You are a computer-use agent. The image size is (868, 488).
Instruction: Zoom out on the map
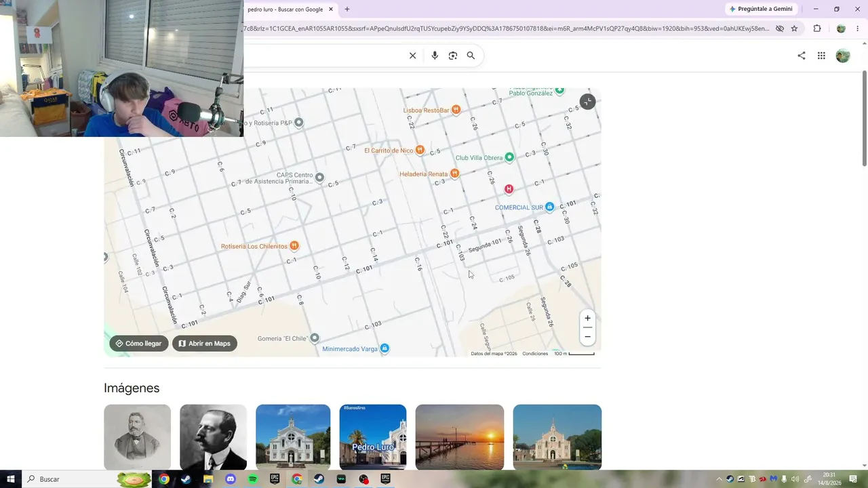[x=587, y=337]
